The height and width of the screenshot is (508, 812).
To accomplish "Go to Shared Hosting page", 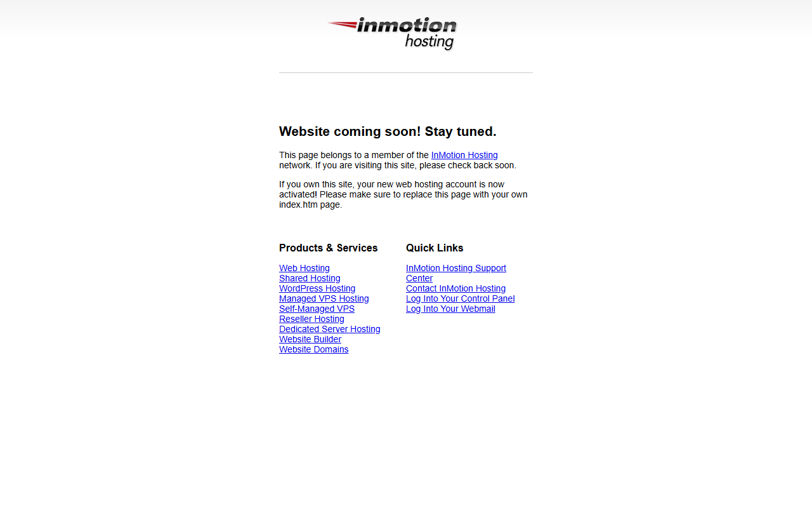I will tap(310, 278).
